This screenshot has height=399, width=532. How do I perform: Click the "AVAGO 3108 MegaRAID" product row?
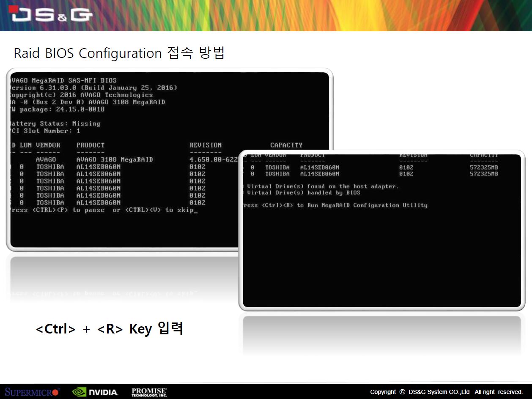115,160
